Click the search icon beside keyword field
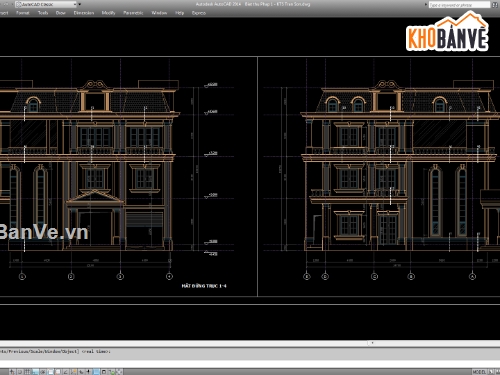The width and height of the screenshot is (500, 375). pos(495,5)
